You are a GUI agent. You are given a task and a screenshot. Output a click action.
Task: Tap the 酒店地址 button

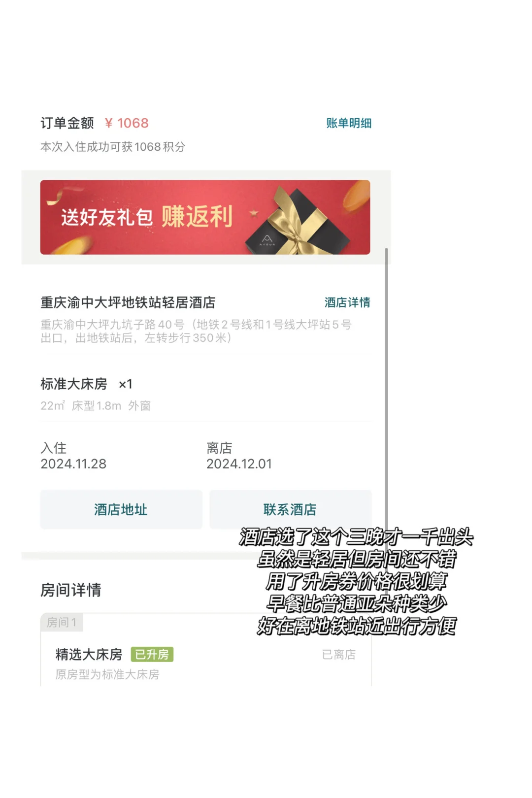(x=121, y=509)
